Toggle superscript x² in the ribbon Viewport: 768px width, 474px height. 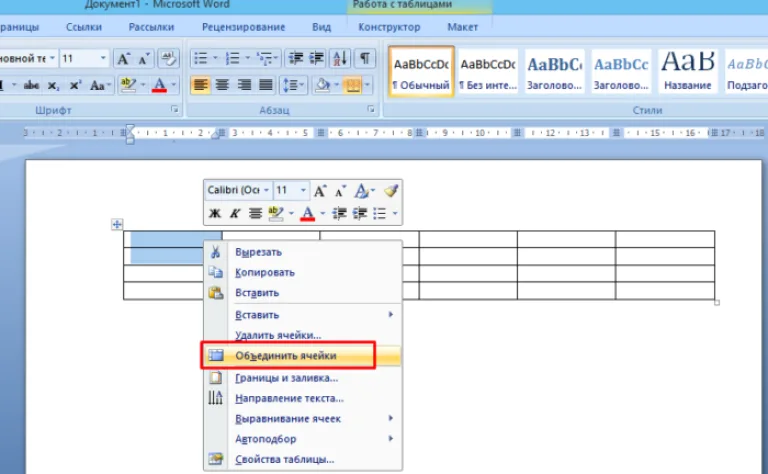tap(75, 86)
